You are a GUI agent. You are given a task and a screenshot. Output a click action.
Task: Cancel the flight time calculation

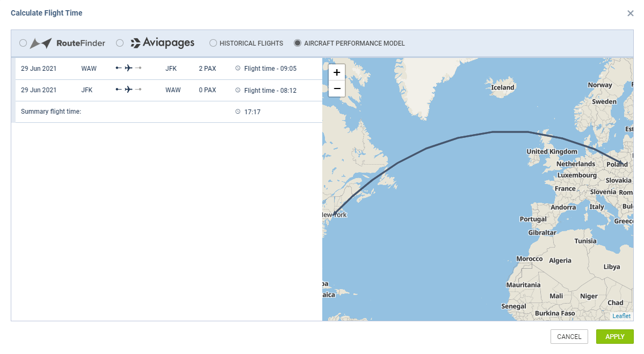tap(569, 336)
